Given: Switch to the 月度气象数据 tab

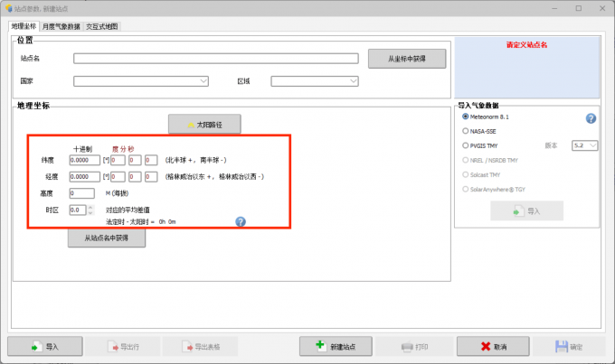Looking at the screenshot, I should point(61,26).
